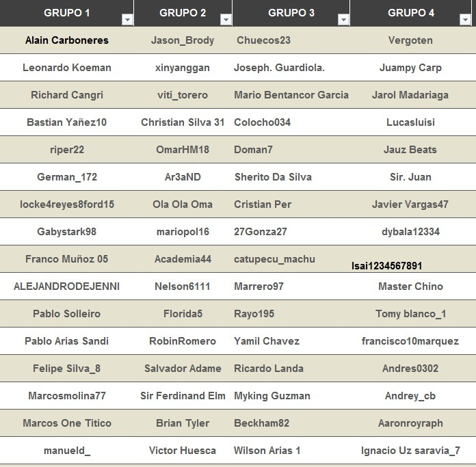Open the GRUPO 2 filter dropdown arrow
Viewport: 476px width, 467px height.
point(226,20)
